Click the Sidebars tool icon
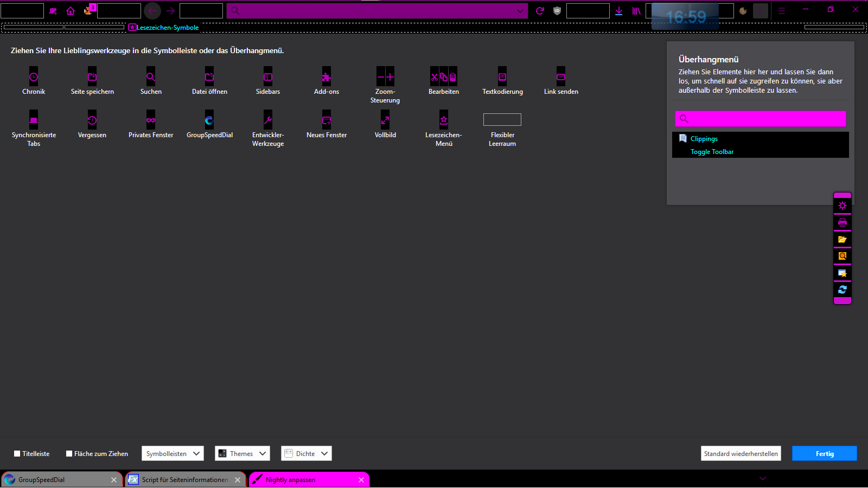Image resolution: width=868 pixels, height=488 pixels. 268,77
